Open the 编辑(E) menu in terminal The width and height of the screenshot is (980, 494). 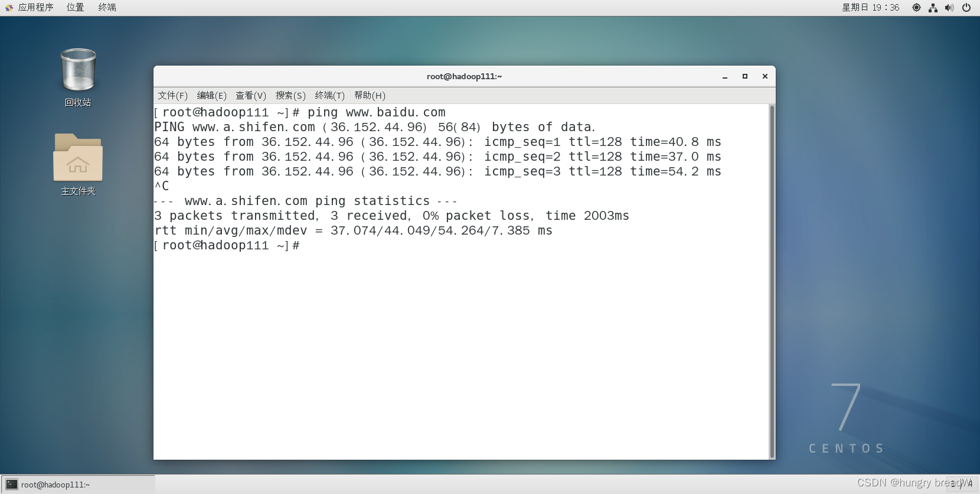[211, 95]
